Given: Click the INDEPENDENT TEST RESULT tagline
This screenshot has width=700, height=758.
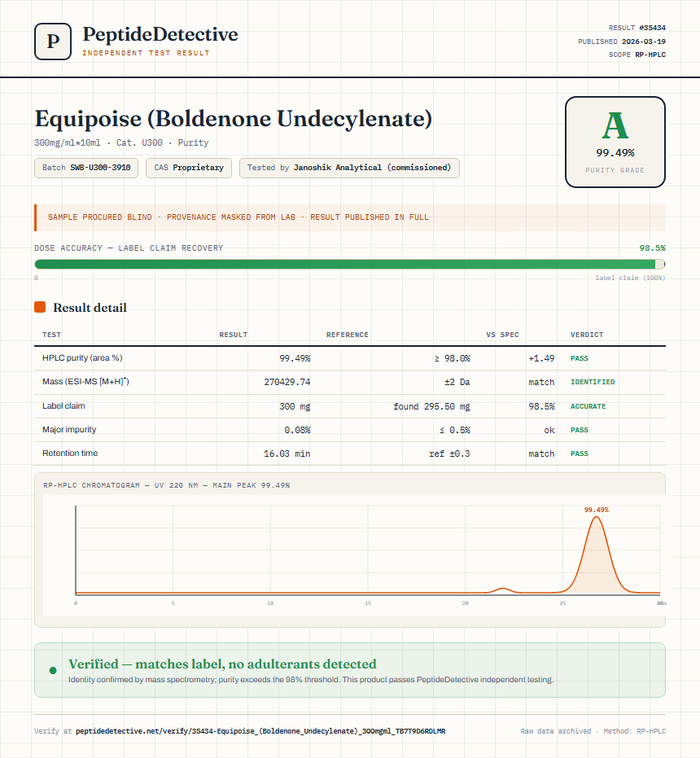Looking at the screenshot, I should click(146, 53).
